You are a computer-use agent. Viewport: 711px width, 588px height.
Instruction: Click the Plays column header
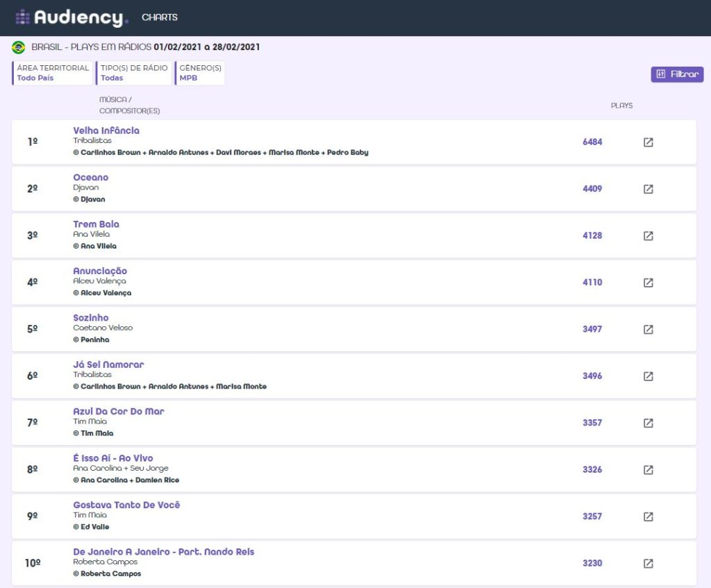click(621, 106)
